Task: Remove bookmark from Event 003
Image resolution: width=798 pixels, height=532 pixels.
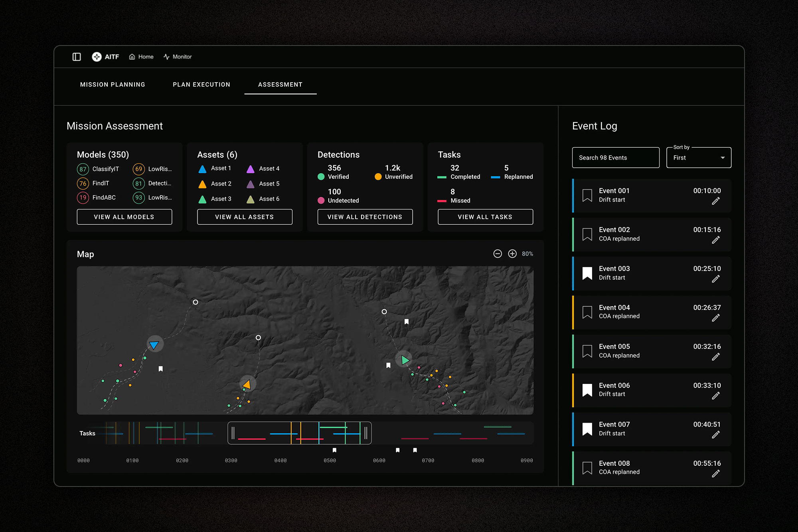Action: [587, 273]
